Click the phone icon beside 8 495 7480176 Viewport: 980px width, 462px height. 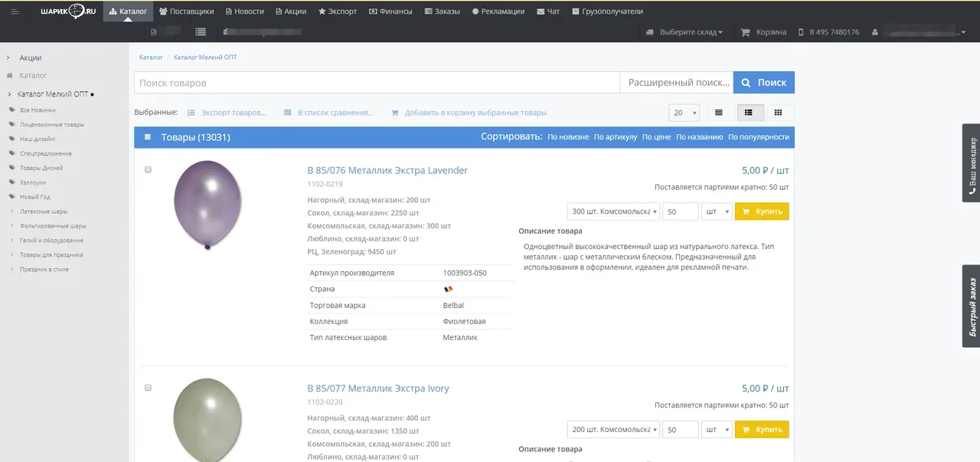(x=802, y=32)
